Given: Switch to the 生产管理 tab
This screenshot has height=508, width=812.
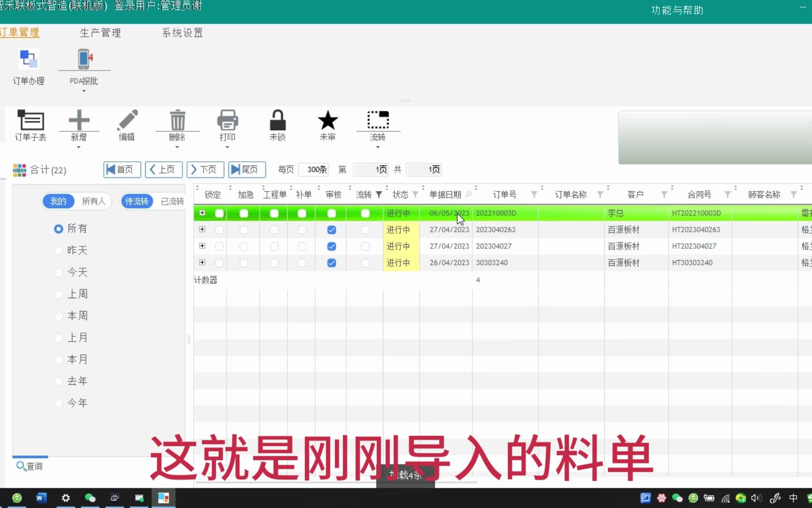Looking at the screenshot, I should point(101,32).
